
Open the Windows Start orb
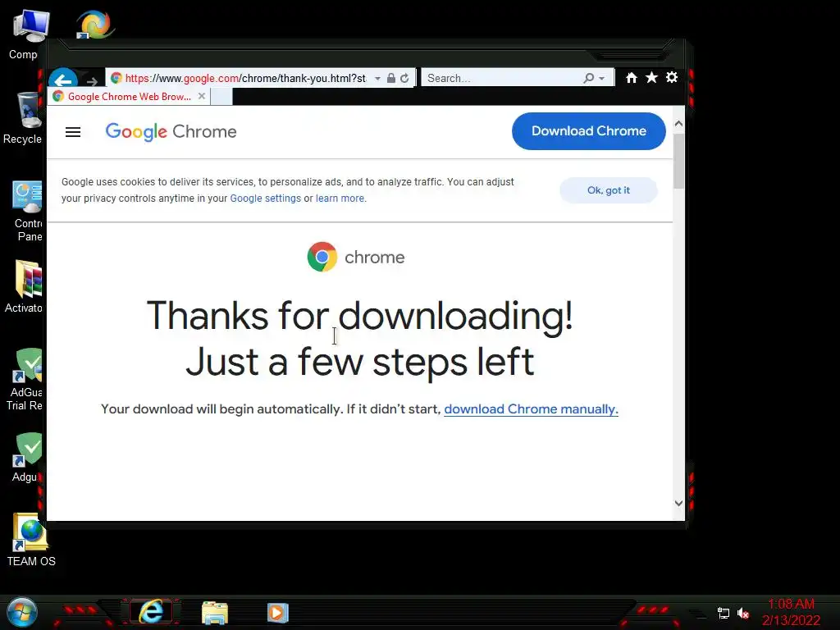(x=22, y=612)
